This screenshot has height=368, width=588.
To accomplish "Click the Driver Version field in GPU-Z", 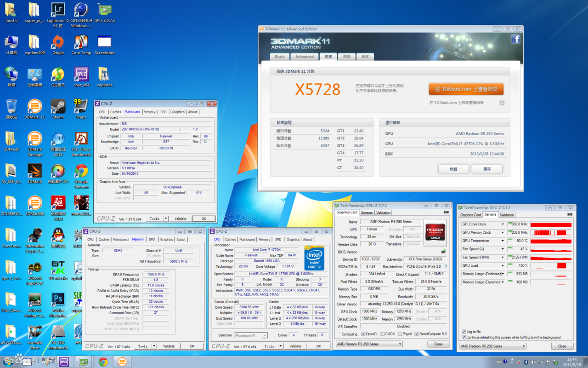I will click(404, 305).
